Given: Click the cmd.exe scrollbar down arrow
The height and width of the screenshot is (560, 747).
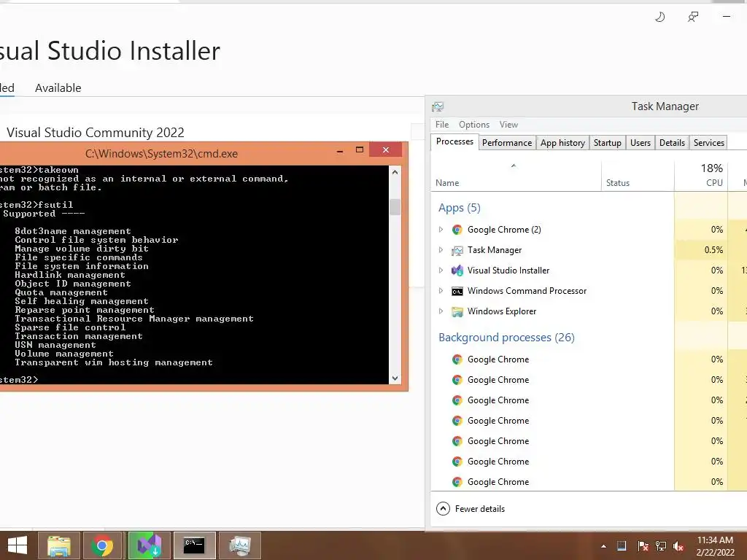Looking at the screenshot, I should [395, 378].
